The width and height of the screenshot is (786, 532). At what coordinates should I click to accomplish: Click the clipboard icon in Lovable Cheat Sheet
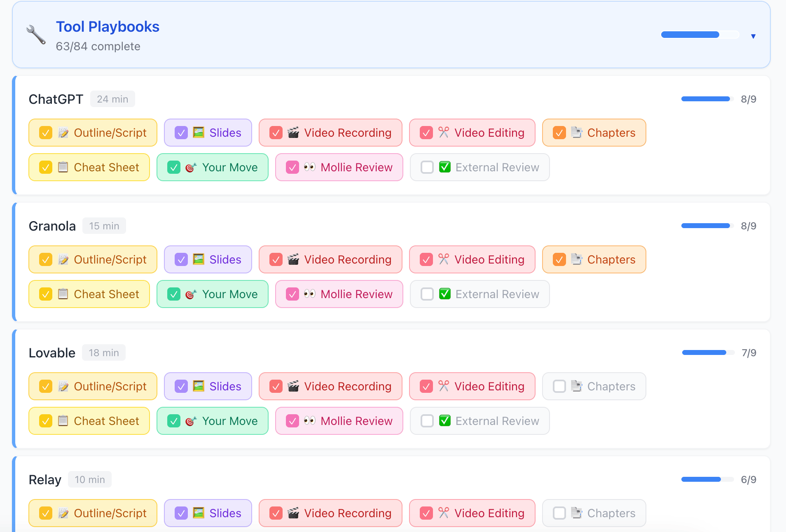pos(63,421)
